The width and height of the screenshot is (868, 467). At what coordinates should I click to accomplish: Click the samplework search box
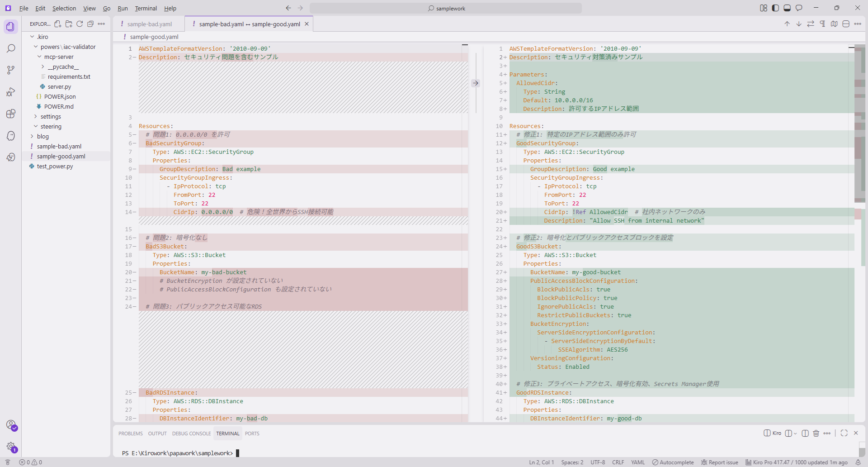click(446, 8)
